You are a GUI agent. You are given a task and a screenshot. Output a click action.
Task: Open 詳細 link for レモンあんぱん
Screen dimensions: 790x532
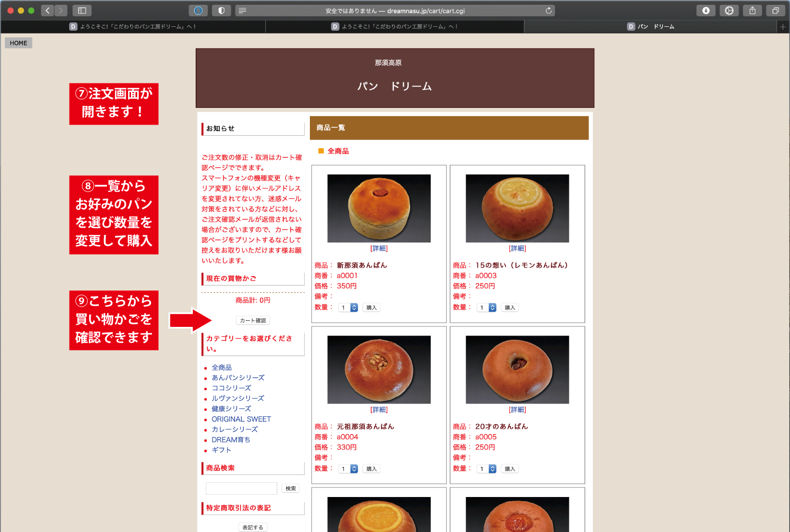[x=518, y=248]
